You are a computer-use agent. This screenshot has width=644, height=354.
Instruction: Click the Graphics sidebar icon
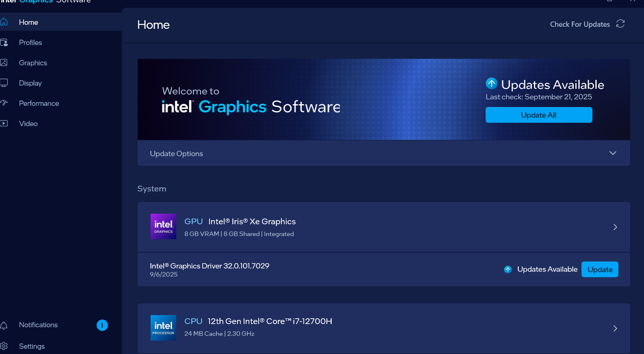4,62
